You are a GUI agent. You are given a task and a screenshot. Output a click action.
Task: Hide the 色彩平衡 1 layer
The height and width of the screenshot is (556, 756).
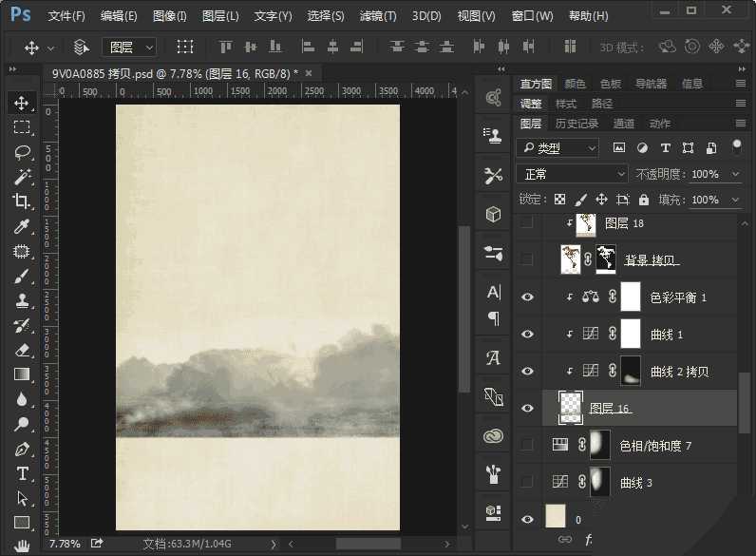(528, 297)
